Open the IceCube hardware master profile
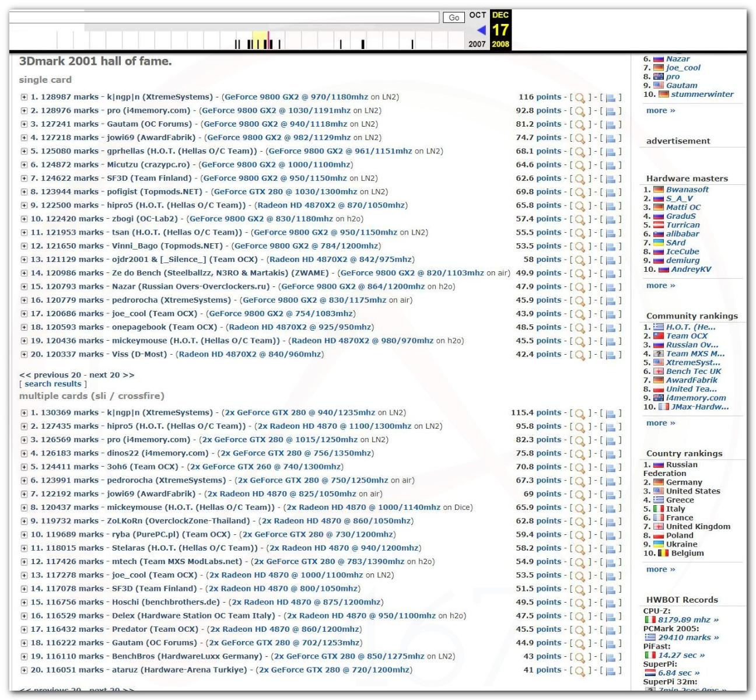The width and height of the screenshot is (756, 700). (x=682, y=251)
